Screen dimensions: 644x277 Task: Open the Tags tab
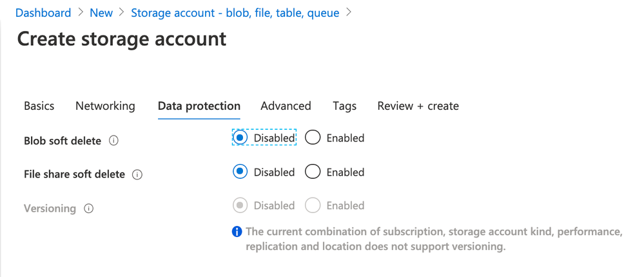pyautogui.click(x=344, y=106)
